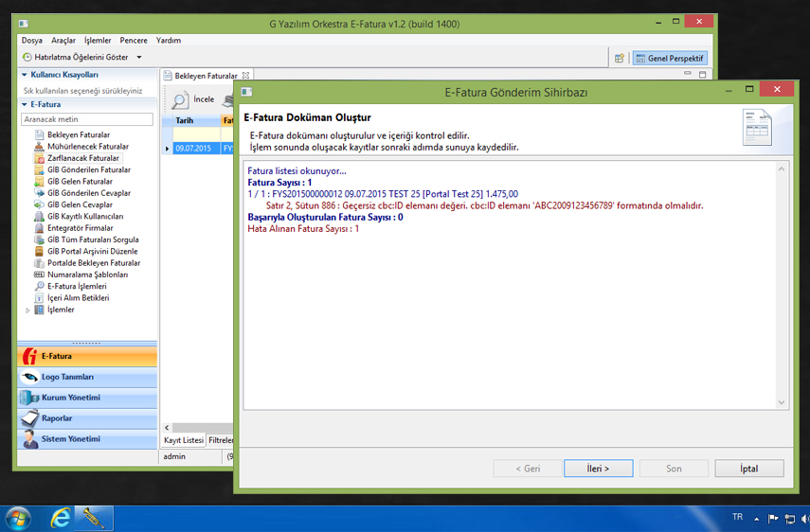Open Entegratör Firmalar item
Screen dimensions: 810x532
click(x=80, y=228)
